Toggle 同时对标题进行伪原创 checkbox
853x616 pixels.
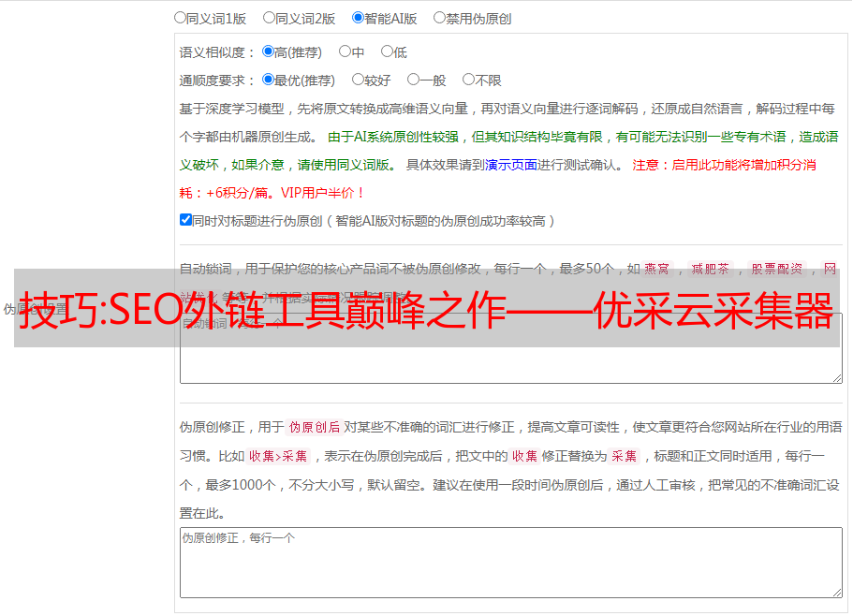185,220
